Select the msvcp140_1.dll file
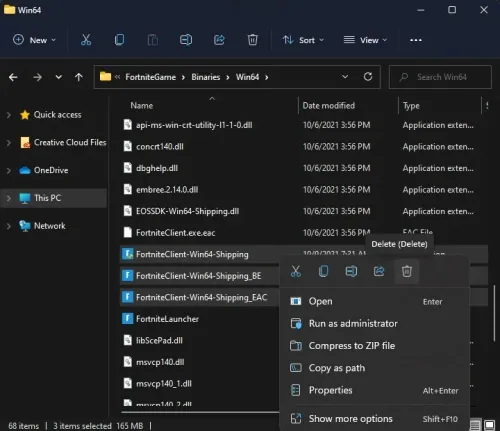The image size is (500, 431). click(164, 384)
